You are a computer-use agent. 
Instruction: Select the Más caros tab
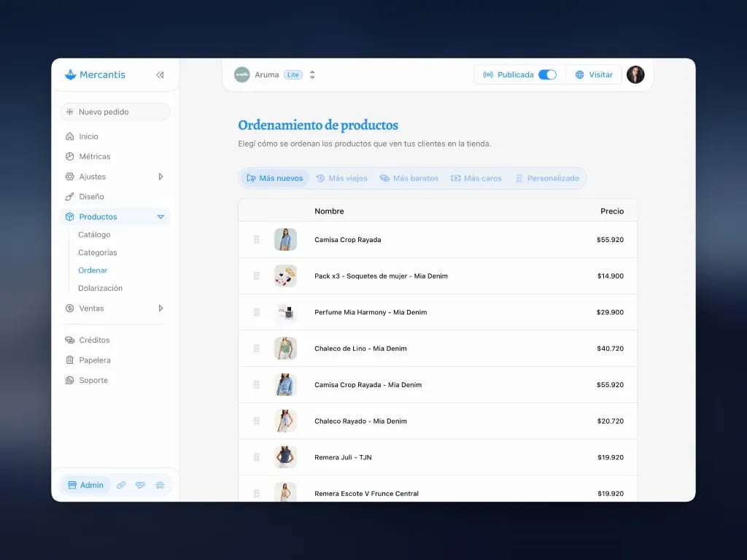click(476, 178)
